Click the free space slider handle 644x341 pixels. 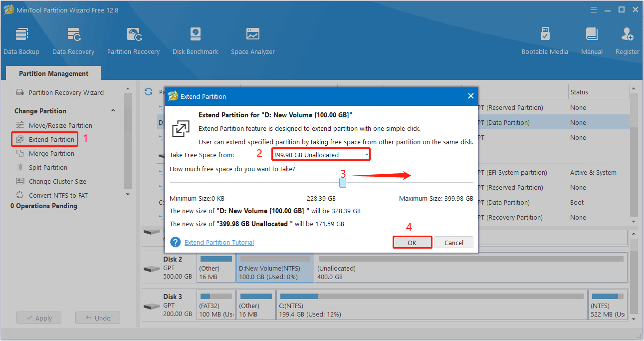pos(343,183)
